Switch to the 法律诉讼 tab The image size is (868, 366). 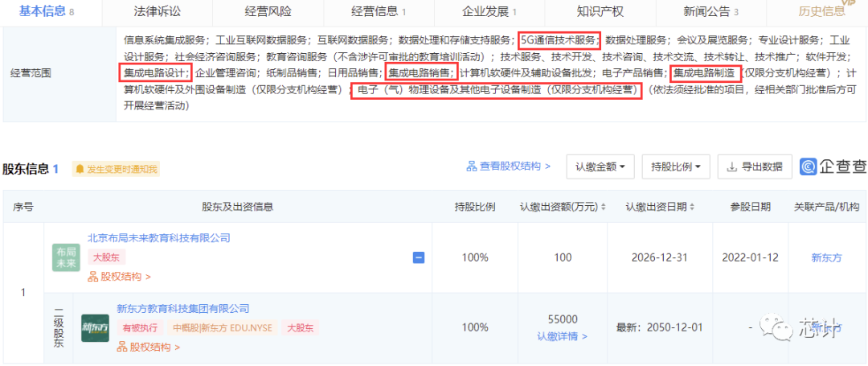158,11
